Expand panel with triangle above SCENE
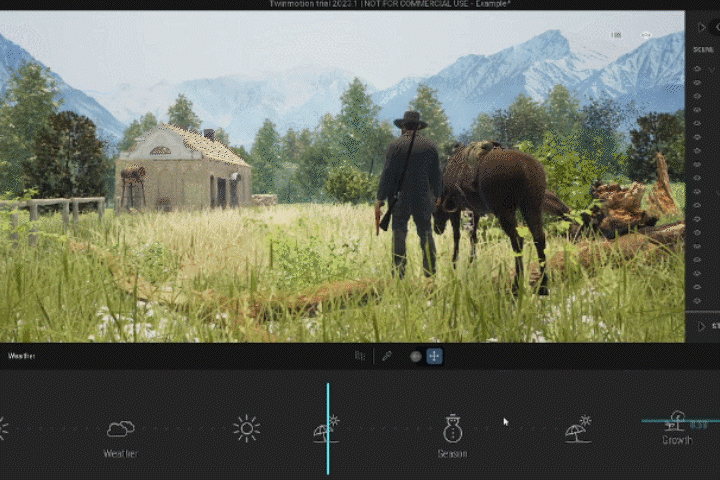 click(x=701, y=28)
